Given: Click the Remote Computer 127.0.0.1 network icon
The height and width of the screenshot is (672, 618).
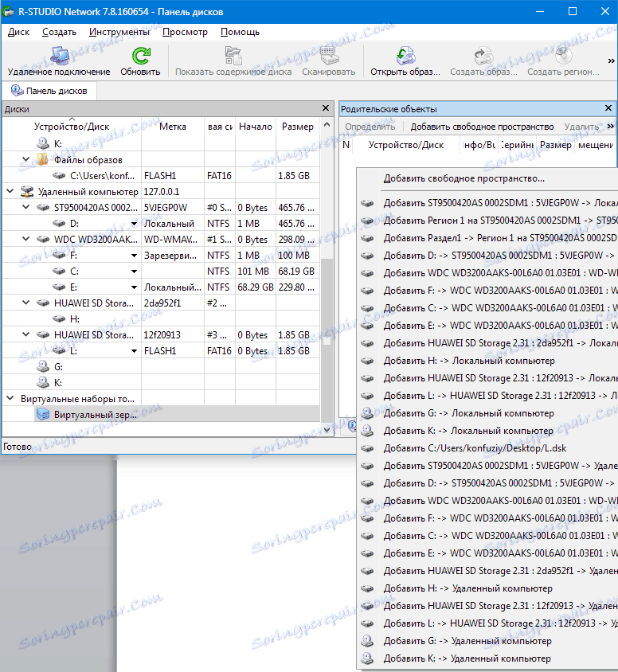Looking at the screenshot, I should click(27, 192).
